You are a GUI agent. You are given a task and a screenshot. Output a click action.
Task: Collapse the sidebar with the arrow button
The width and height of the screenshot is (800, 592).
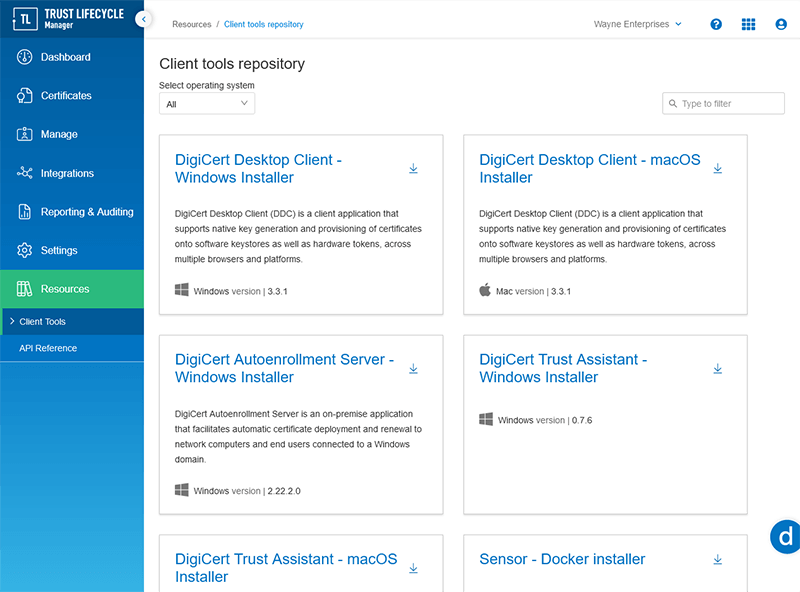pos(144,19)
